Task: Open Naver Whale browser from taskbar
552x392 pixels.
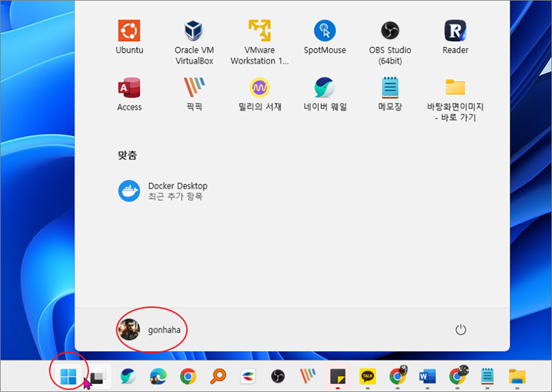Action: (x=128, y=377)
